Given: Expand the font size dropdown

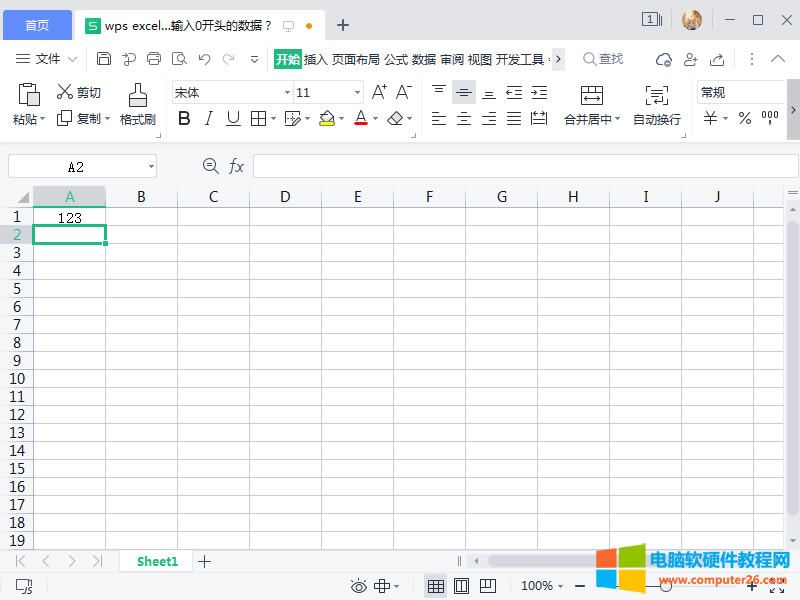Looking at the screenshot, I should [x=358, y=91].
